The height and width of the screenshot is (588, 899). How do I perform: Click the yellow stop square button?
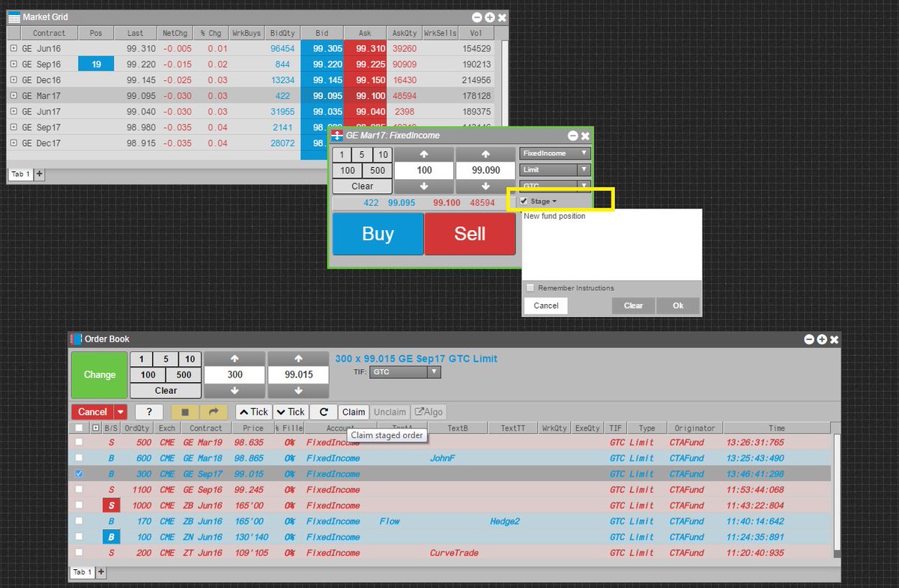[185, 411]
